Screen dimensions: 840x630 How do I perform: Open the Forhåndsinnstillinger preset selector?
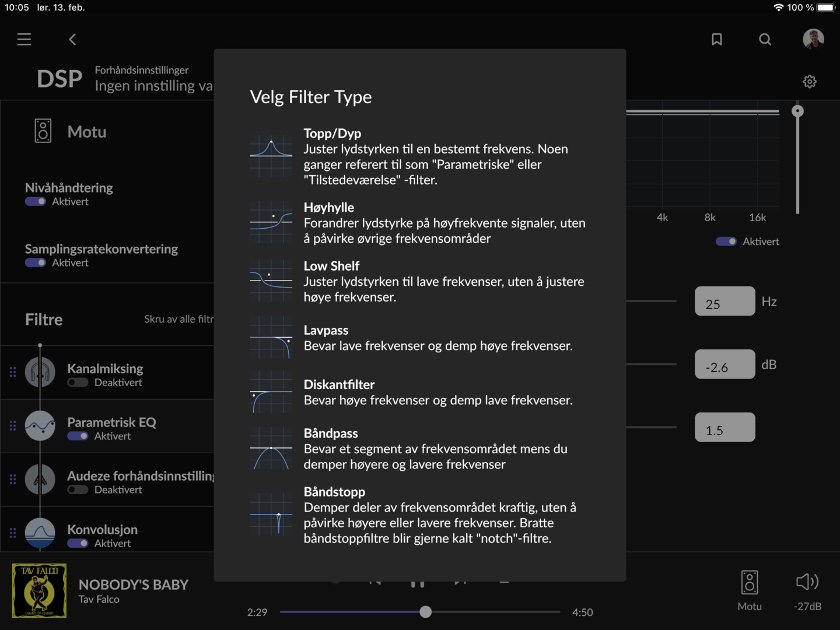[153, 79]
